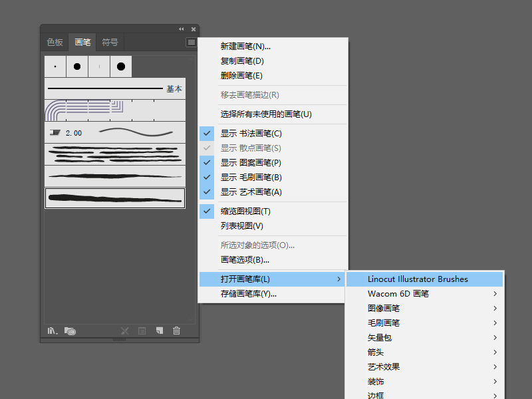
Task: Select 列表视图(V) view option
Action: pos(273,226)
